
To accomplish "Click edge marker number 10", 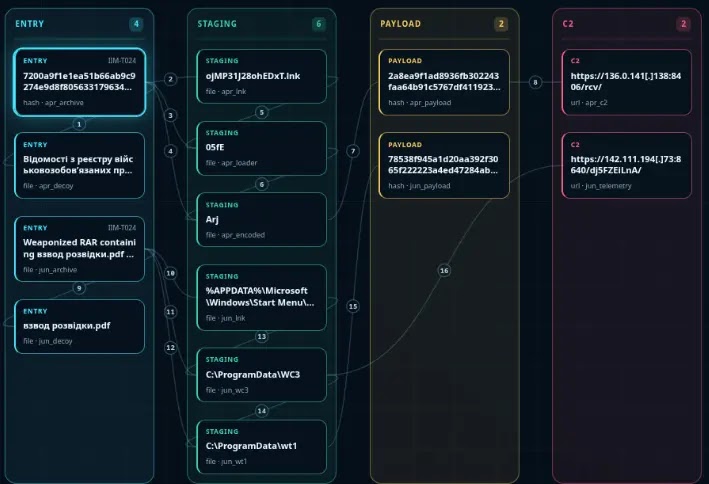I will click(170, 273).
